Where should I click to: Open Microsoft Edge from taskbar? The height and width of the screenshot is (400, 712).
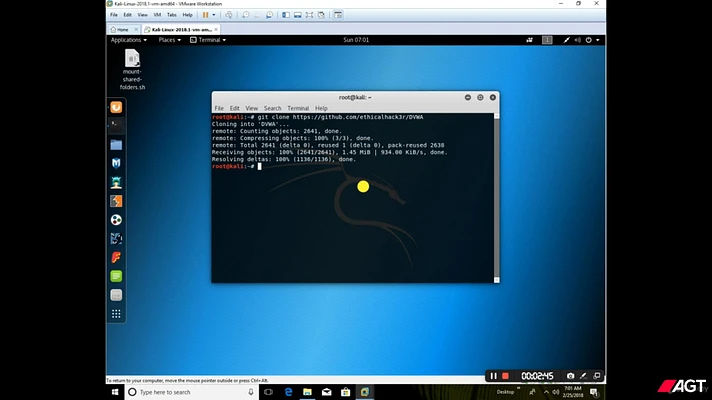point(288,392)
